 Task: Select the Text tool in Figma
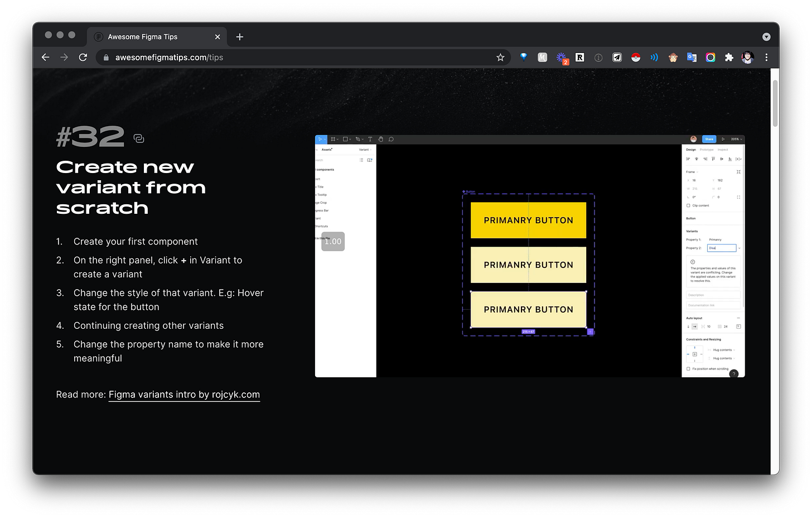click(370, 139)
